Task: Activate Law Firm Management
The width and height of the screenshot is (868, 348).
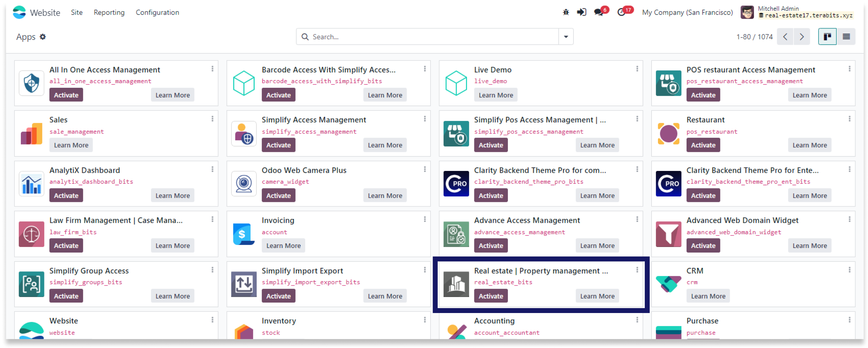Action: 66,246
